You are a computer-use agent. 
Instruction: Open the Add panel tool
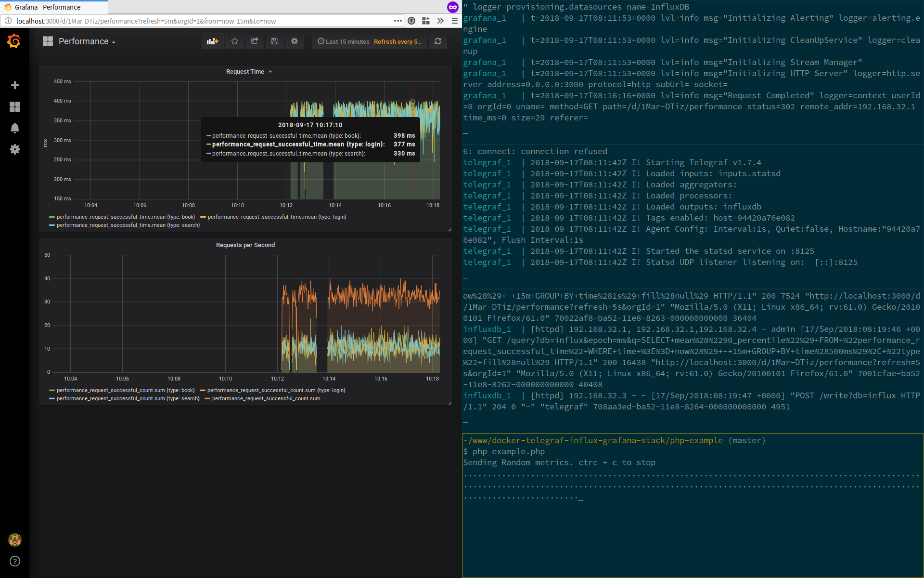pos(212,41)
